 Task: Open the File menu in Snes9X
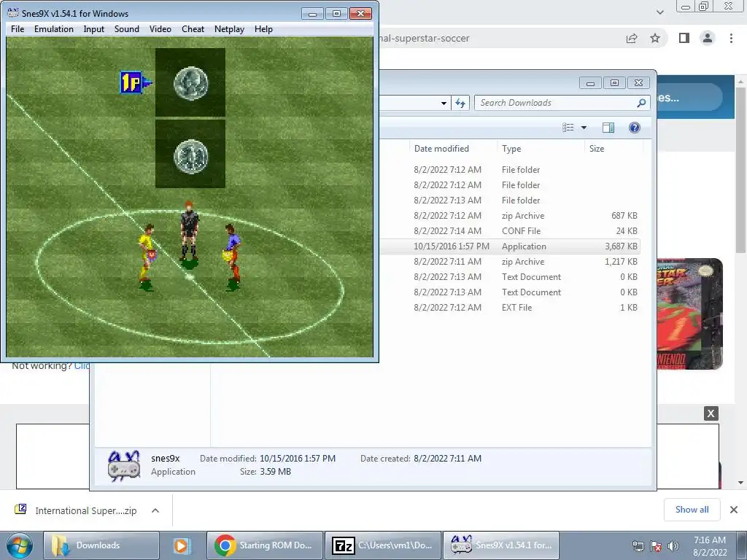tap(18, 29)
